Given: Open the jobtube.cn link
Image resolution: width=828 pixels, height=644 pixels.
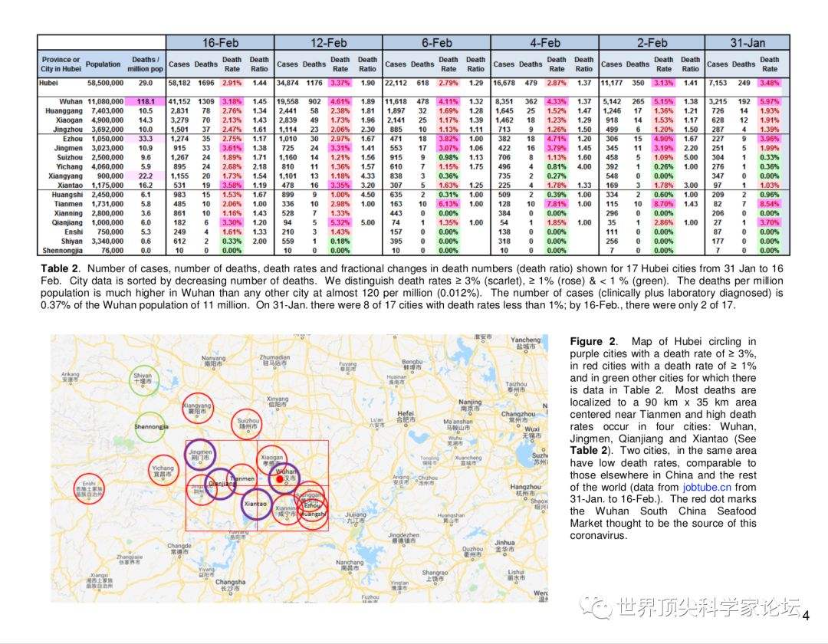Looking at the screenshot, I should [x=707, y=487].
